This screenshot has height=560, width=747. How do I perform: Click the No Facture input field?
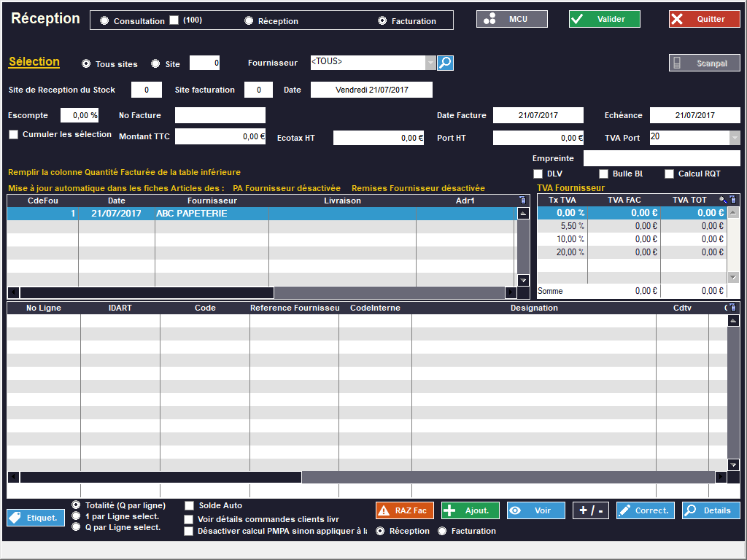220,115
